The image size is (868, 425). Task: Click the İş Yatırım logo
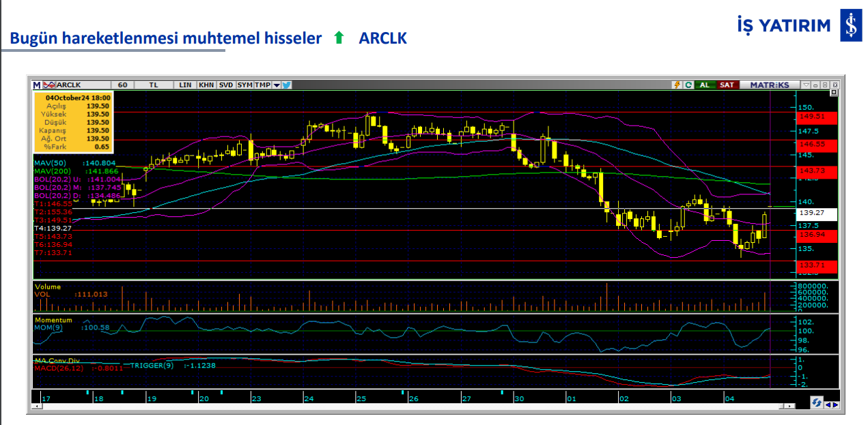coord(850,26)
